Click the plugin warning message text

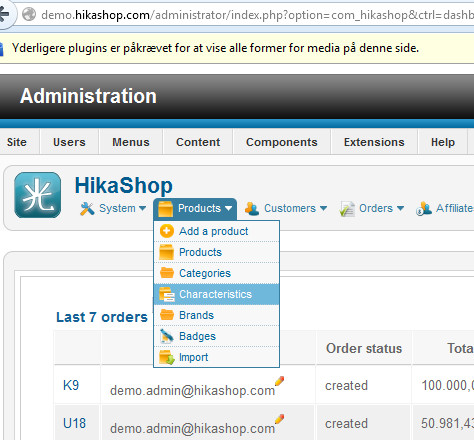(x=215, y=48)
